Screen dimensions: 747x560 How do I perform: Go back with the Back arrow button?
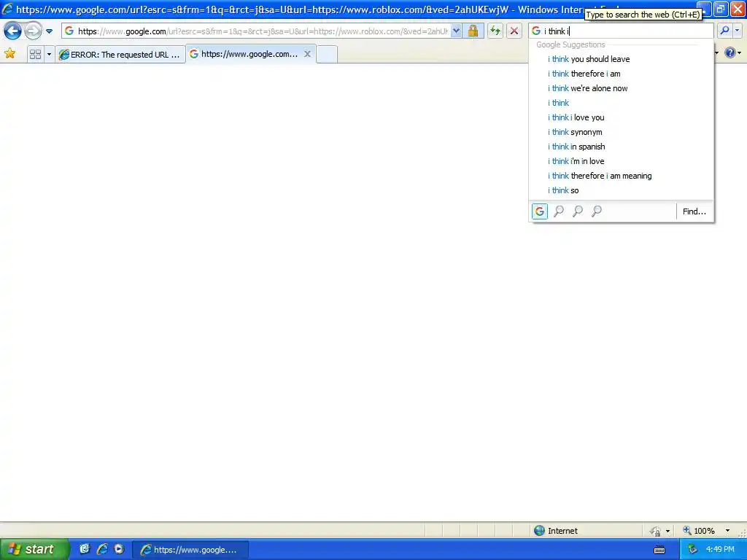[12, 31]
